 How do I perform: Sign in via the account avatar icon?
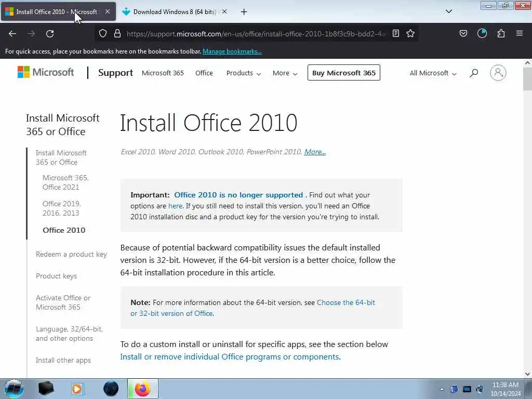(498, 73)
